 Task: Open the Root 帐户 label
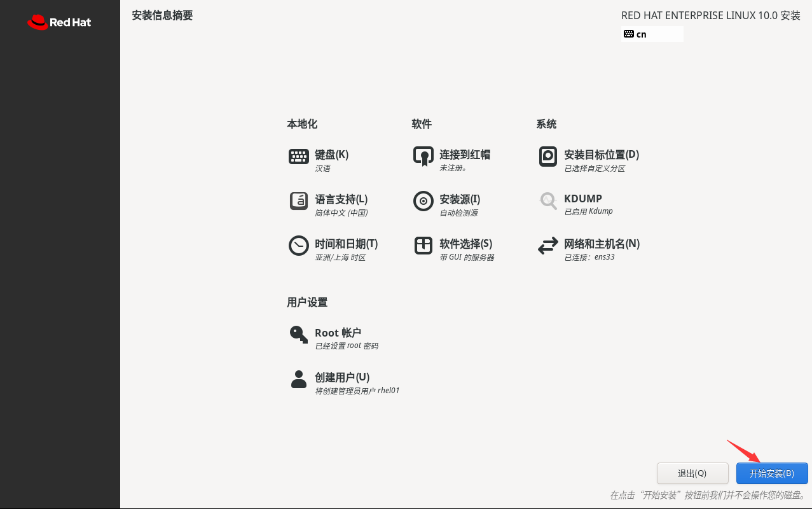click(x=338, y=333)
